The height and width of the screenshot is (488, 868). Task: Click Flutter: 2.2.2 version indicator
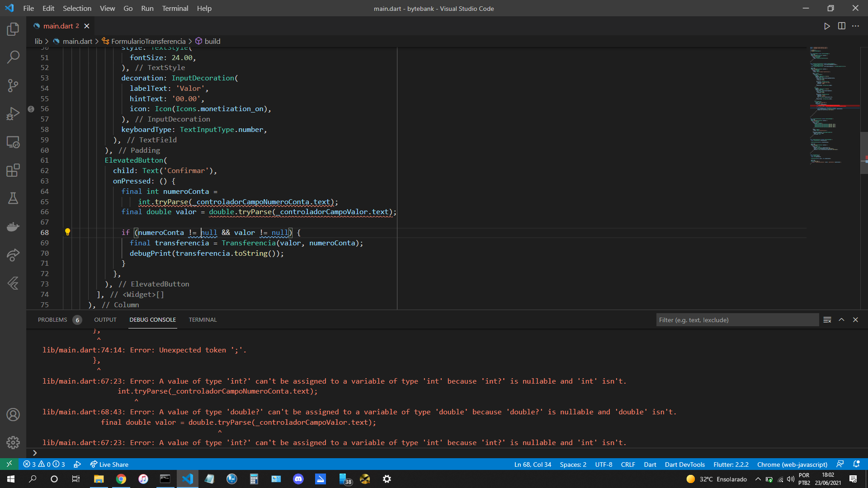click(731, 464)
